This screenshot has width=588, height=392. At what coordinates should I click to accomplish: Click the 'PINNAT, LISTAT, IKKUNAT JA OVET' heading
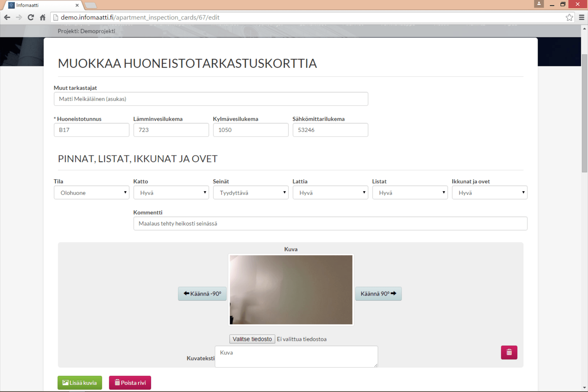coord(138,159)
